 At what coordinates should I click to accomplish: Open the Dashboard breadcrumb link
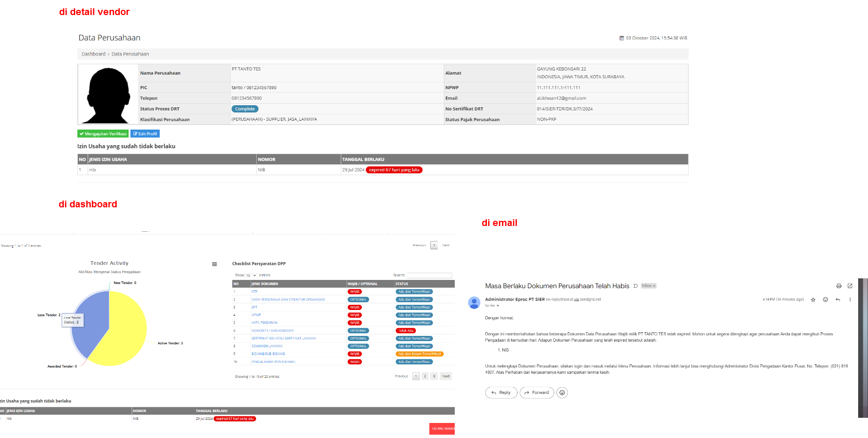tap(93, 54)
